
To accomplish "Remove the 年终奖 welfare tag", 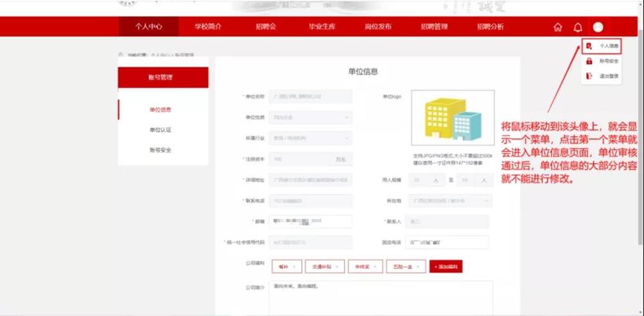I will pyautogui.click(x=374, y=266).
